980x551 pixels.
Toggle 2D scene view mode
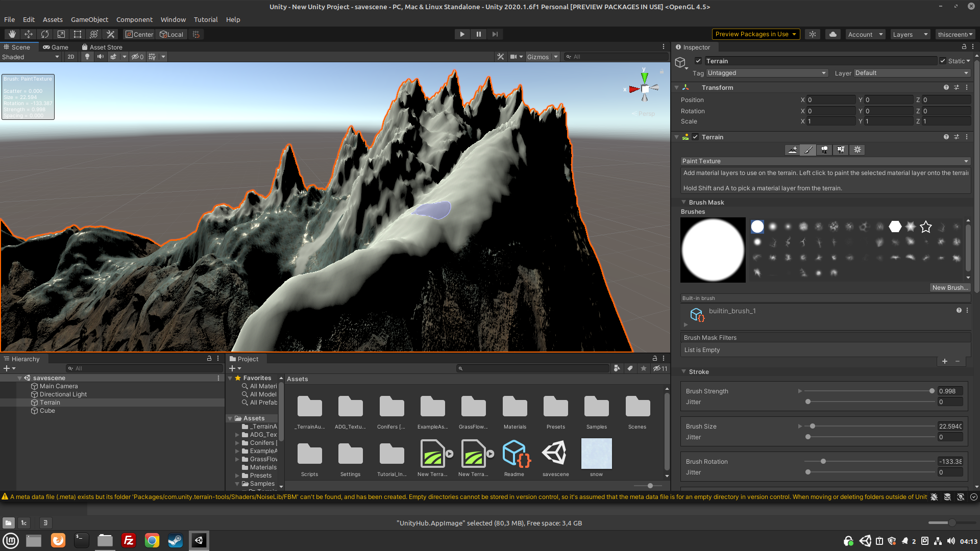pyautogui.click(x=71, y=57)
